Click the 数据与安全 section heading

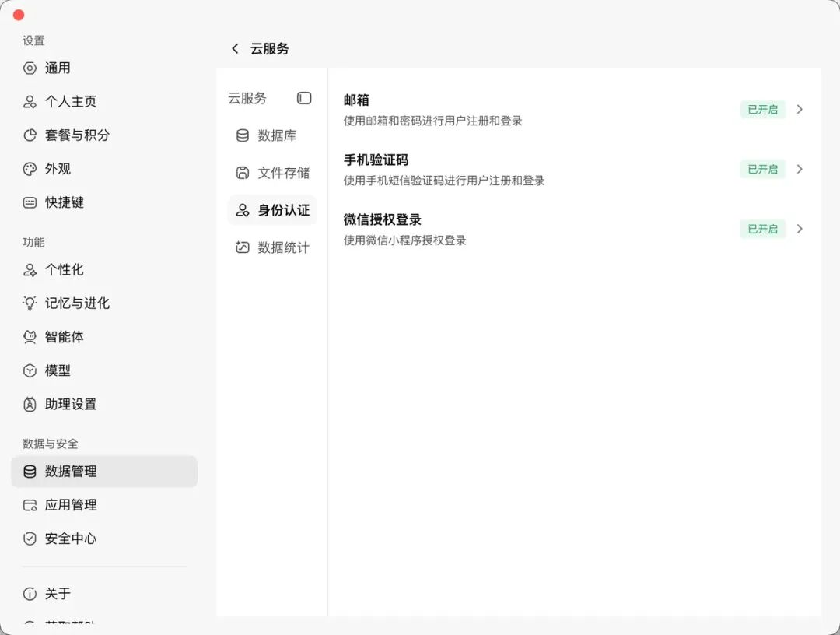[51, 444]
